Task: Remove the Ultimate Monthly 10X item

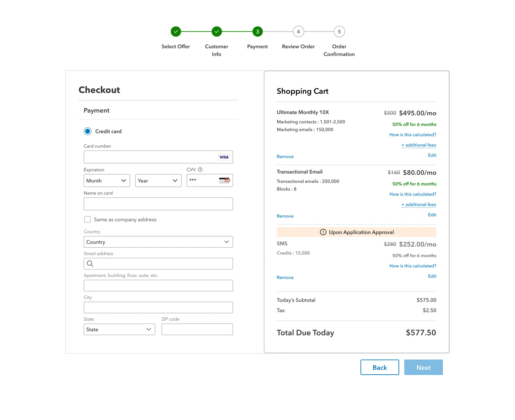Action: click(285, 157)
